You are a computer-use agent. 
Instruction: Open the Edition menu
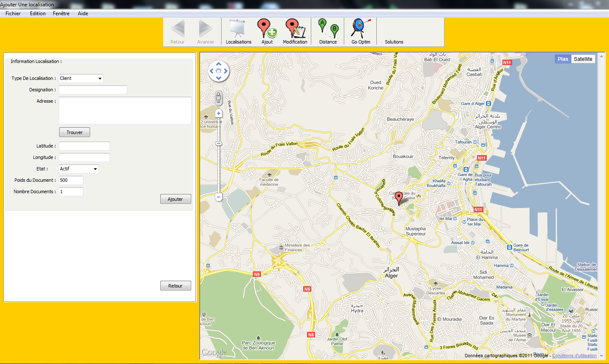[x=38, y=14]
